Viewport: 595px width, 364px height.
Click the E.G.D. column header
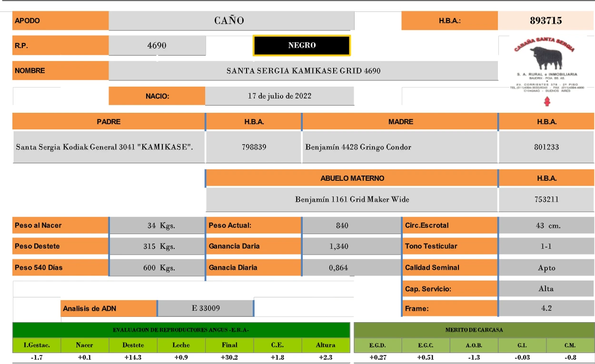[378, 345]
